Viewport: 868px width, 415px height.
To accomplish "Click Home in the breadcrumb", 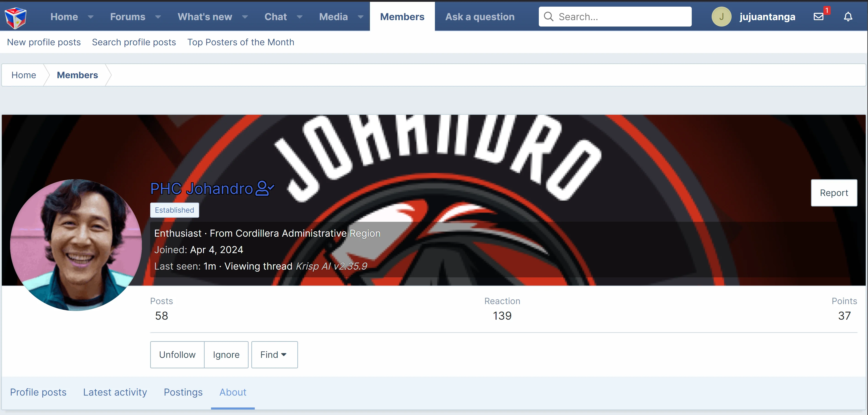I will (24, 75).
